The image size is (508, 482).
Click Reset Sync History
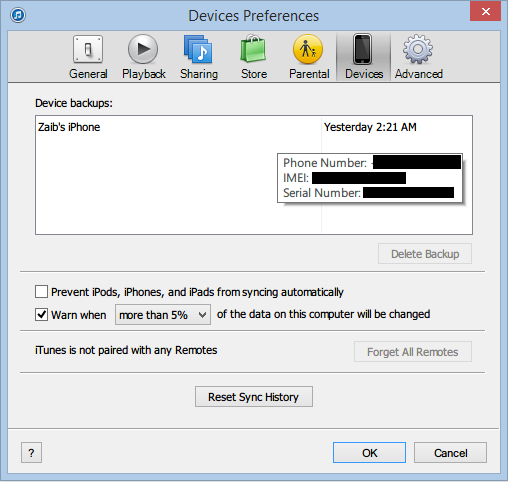254,397
